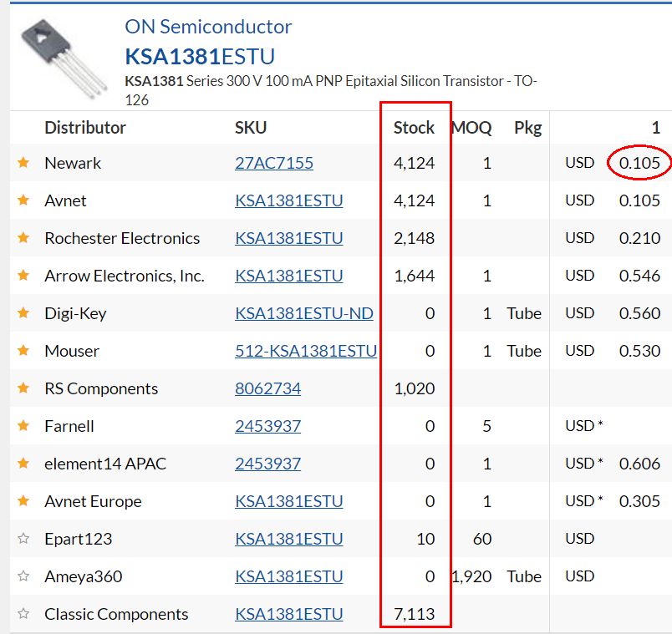Click RS Components stock value 1,020
672x634 pixels.
click(414, 388)
